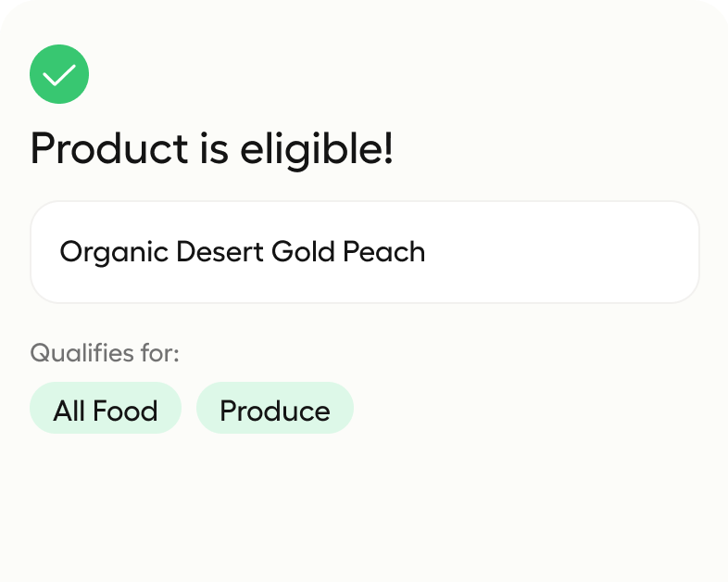728x582 pixels.
Task: Tap the Produce tag
Action: pos(275,410)
